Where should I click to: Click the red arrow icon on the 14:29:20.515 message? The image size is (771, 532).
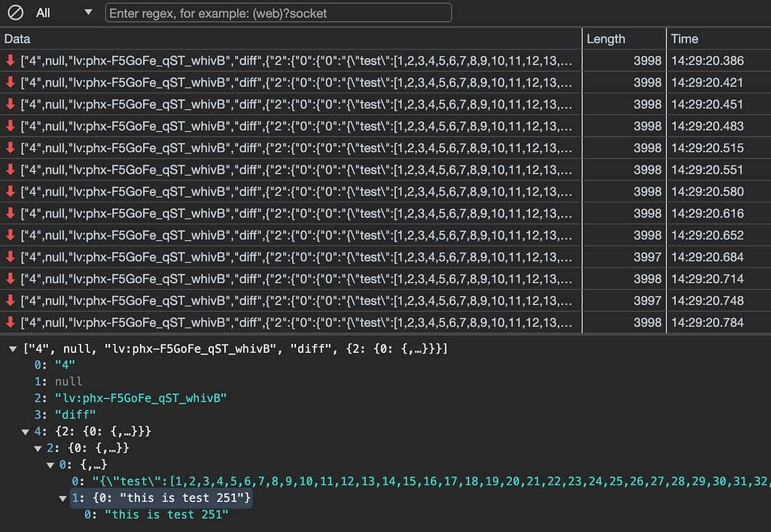pos(10,147)
